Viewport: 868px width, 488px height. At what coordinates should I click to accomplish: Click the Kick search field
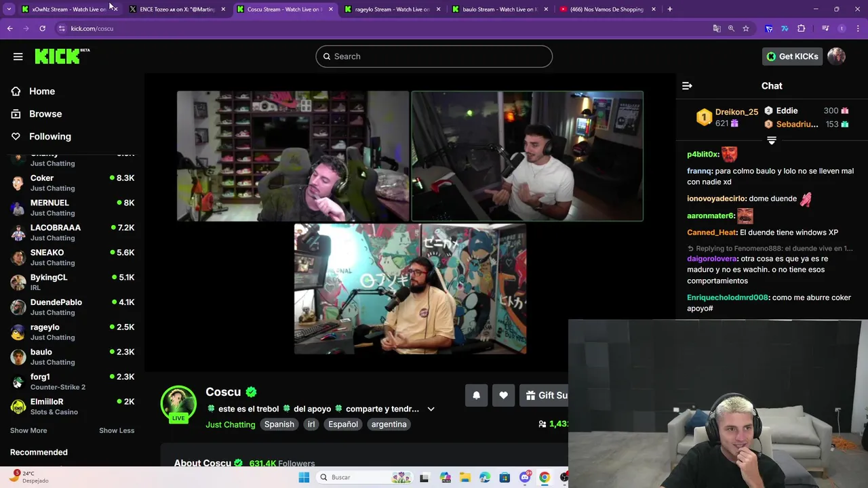click(x=434, y=56)
